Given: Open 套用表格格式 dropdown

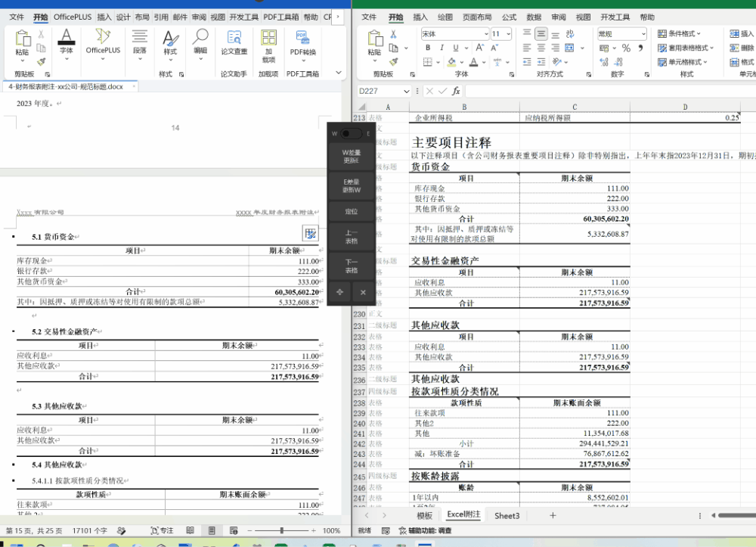Looking at the screenshot, I should (x=686, y=48).
